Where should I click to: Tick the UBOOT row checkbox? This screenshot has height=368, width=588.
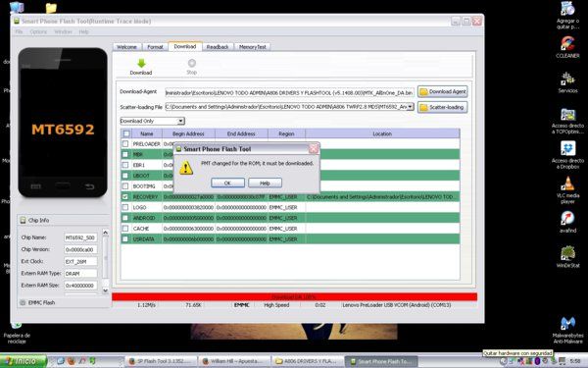click(x=125, y=175)
